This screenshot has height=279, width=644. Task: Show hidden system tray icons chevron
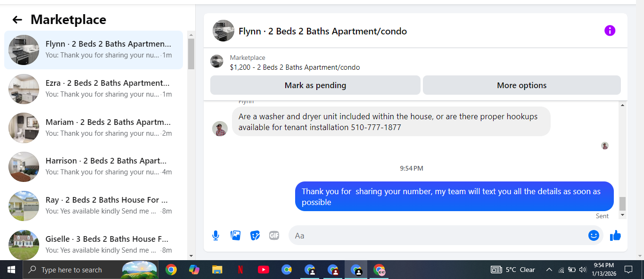point(549,270)
